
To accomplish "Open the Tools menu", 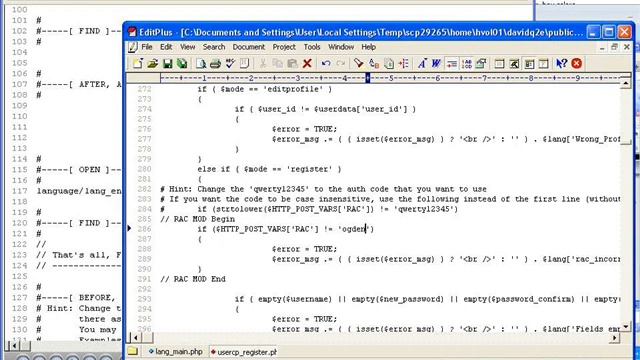I will pyautogui.click(x=312, y=47).
